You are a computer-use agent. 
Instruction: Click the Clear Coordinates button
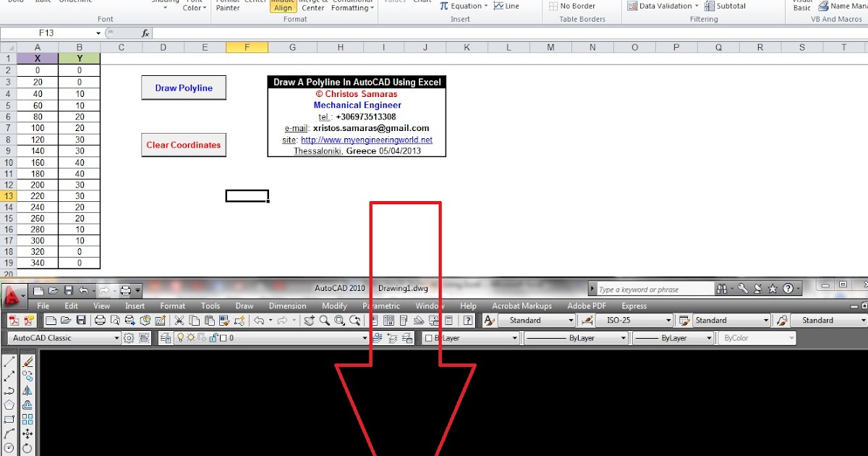[184, 145]
